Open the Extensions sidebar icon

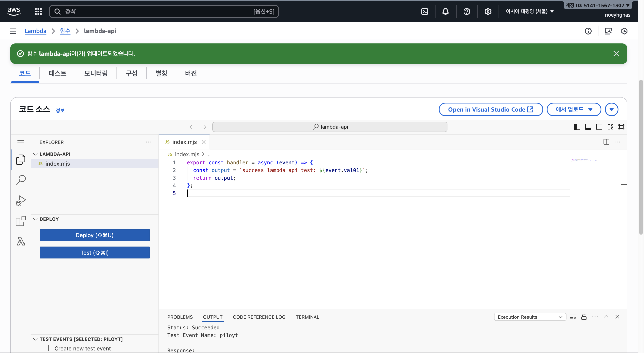click(21, 221)
